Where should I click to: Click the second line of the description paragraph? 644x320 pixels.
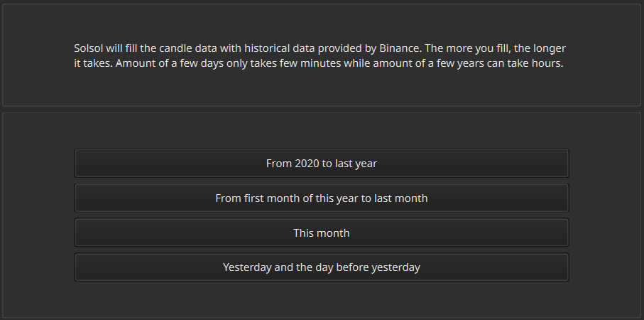(318, 63)
